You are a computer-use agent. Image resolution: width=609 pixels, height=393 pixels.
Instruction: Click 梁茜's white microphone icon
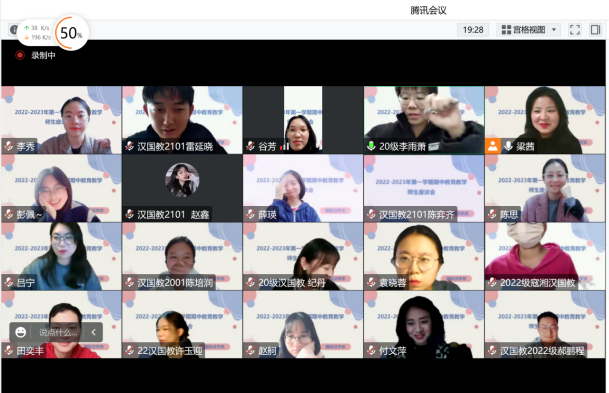pos(508,146)
